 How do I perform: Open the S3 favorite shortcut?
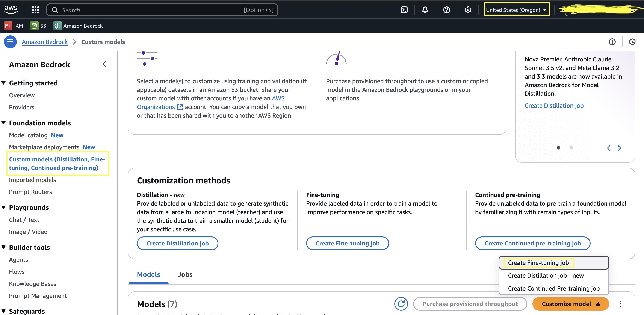pyautogui.click(x=38, y=26)
